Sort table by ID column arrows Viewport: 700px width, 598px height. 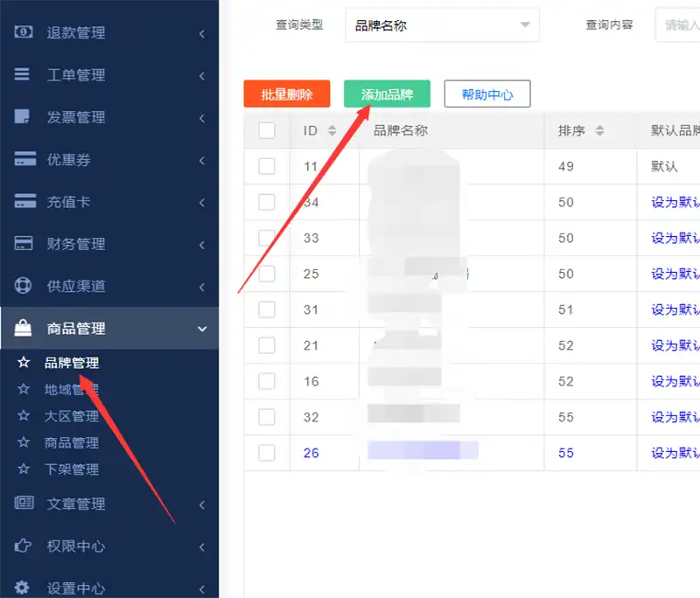click(332, 130)
